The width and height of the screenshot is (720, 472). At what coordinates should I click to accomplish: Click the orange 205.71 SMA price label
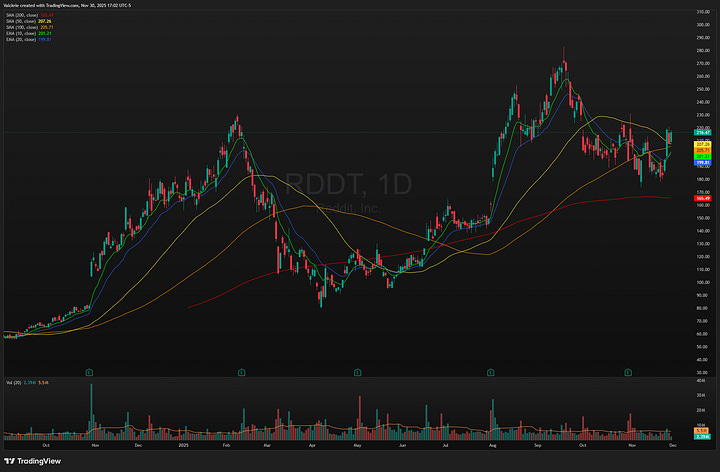pos(703,150)
